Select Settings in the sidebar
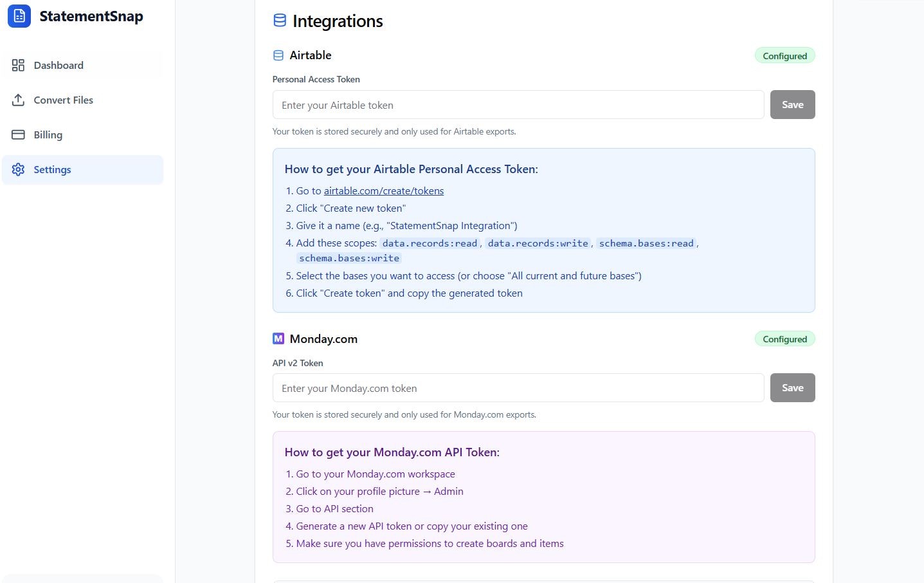 point(82,169)
